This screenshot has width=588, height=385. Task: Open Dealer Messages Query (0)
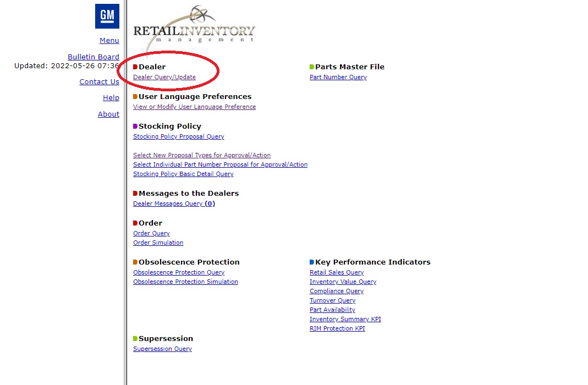[x=174, y=204]
